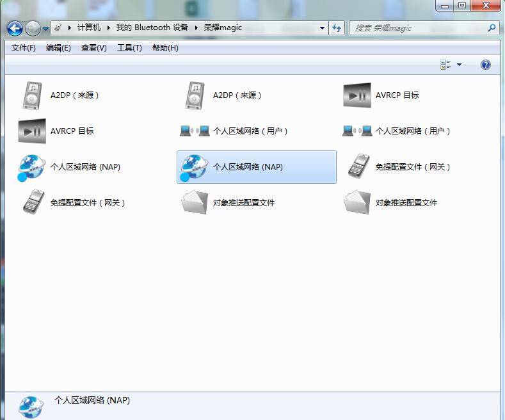Select 个人区域网络（用户）icon in the middle column
The image size is (505, 420).
click(x=195, y=131)
